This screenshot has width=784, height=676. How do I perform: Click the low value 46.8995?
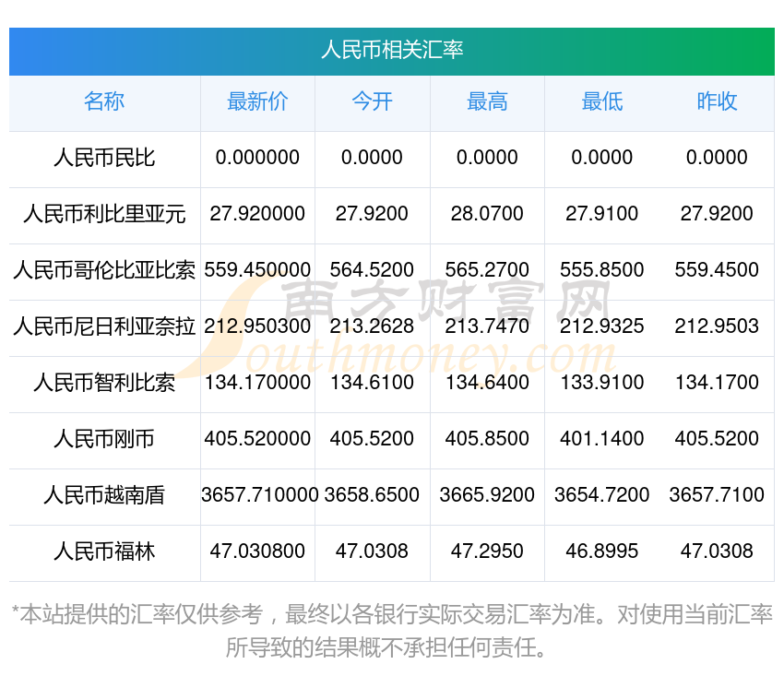(602, 551)
